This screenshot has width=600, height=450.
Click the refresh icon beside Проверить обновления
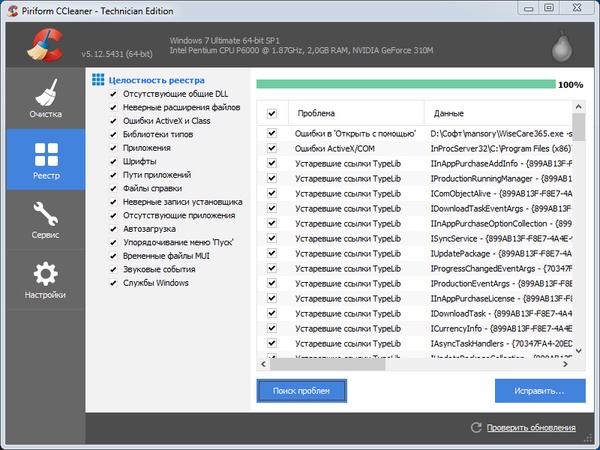(x=476, y=428)
